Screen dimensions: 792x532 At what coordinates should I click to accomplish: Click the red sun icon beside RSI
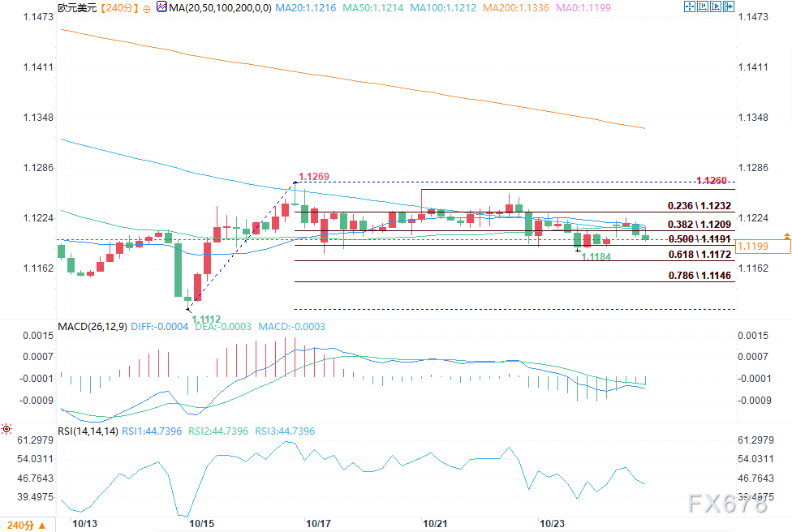click(6, 430)
